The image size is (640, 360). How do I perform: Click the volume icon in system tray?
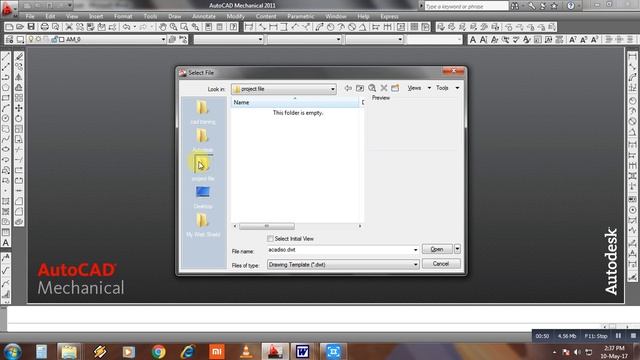[x=577, y=352]
